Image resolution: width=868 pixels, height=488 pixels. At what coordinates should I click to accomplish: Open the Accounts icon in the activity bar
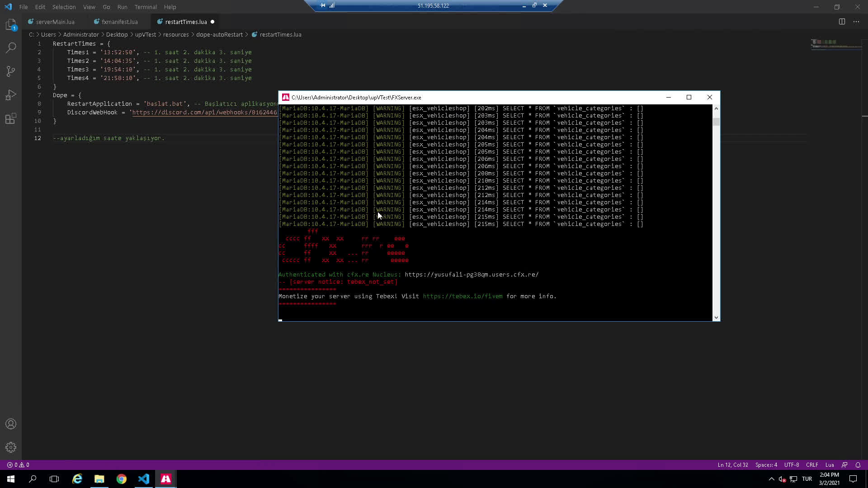tap(11, 424)
